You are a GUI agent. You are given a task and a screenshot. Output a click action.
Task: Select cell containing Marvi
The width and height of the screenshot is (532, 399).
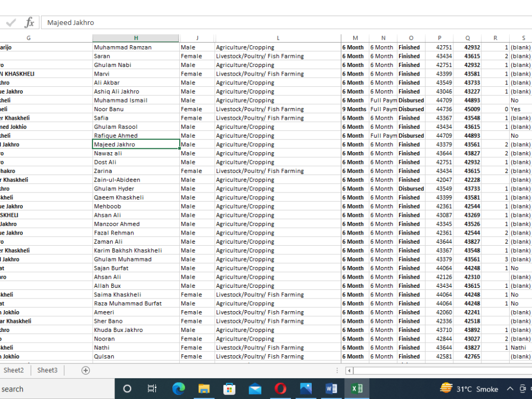[x=136, y=74]
